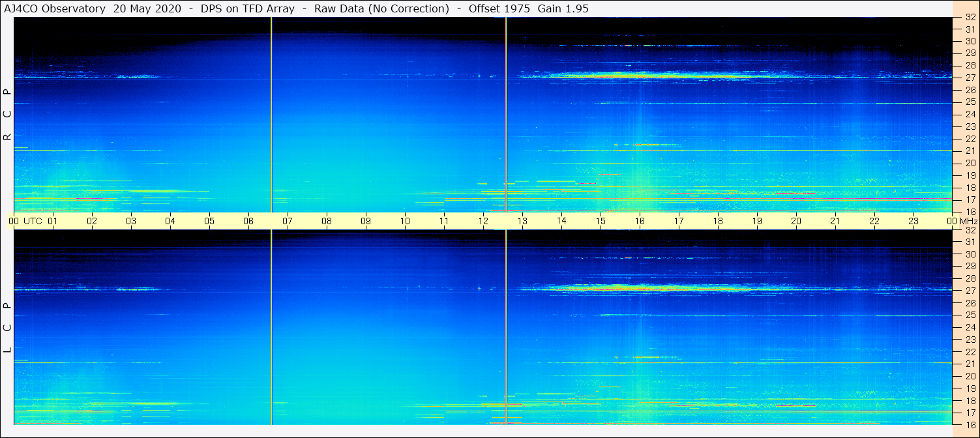Viewport: 980px width, 438px height.
Task: Select the "Gain 1.95" value in header
Action: [563, 8]
